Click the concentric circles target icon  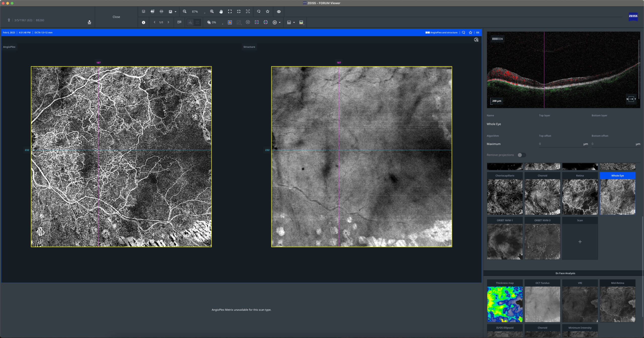275,22
